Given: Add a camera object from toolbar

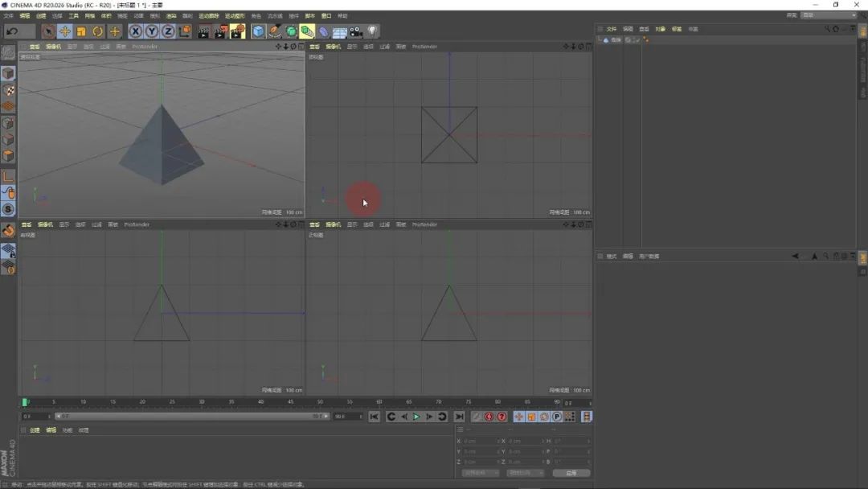Looking at the screenshot, I should pos(356,31).
